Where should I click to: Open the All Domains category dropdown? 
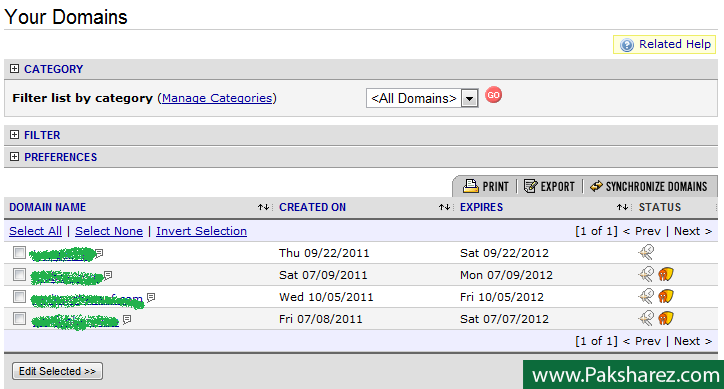[x=469, y=98]
